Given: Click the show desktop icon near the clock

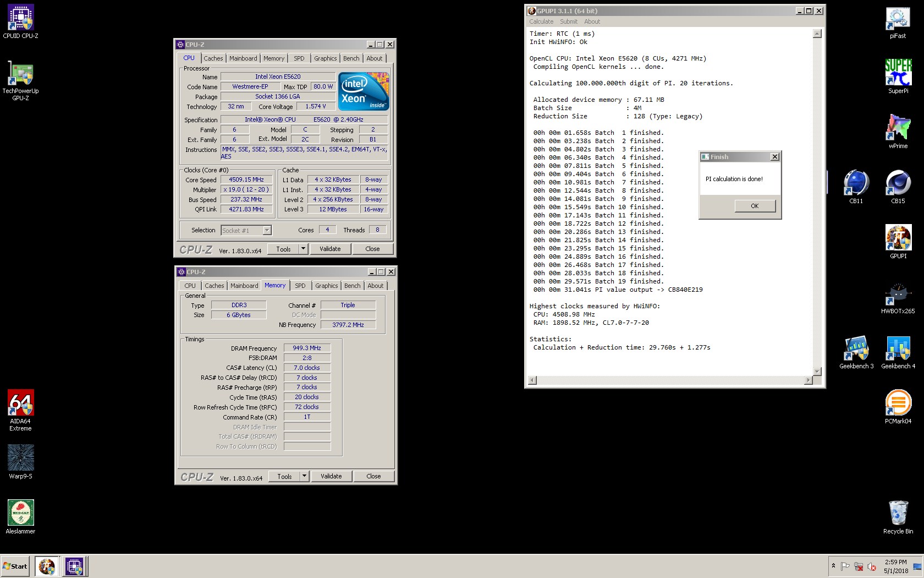Looking at the screenshot, I should 917,567.
